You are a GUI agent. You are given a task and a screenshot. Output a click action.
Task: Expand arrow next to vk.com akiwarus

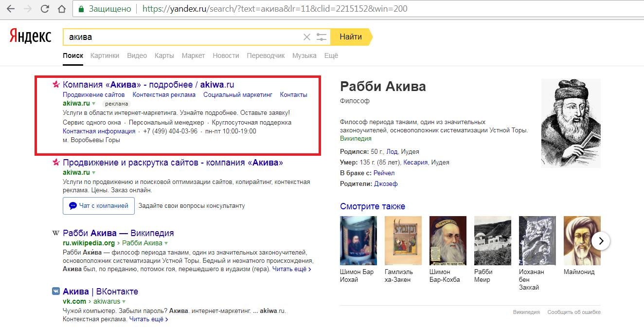(x=124, y=301)
